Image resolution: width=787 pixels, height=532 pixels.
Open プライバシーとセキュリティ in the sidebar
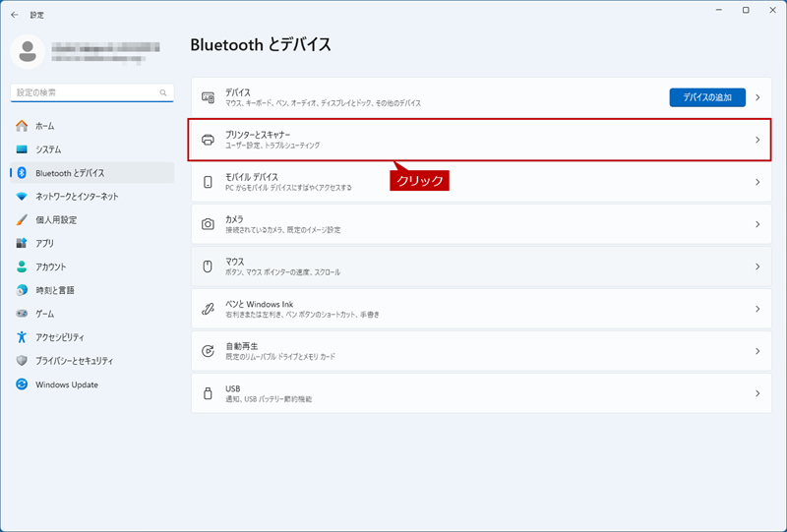(92, 360)
